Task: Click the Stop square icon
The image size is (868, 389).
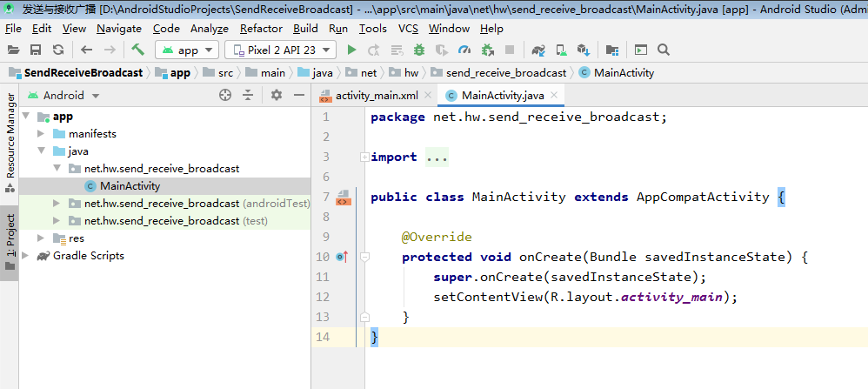Action: click(510, 50)
